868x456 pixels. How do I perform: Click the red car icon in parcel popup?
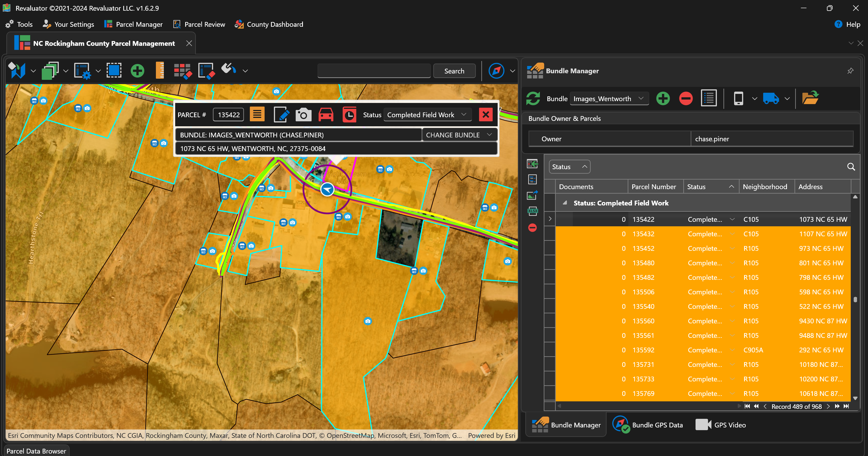326,115
